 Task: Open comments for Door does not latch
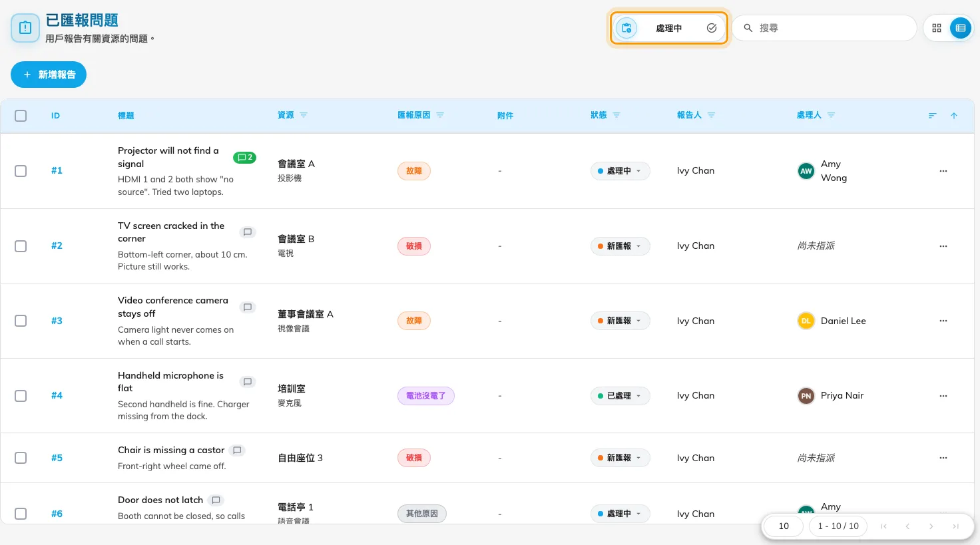(216, 500)
